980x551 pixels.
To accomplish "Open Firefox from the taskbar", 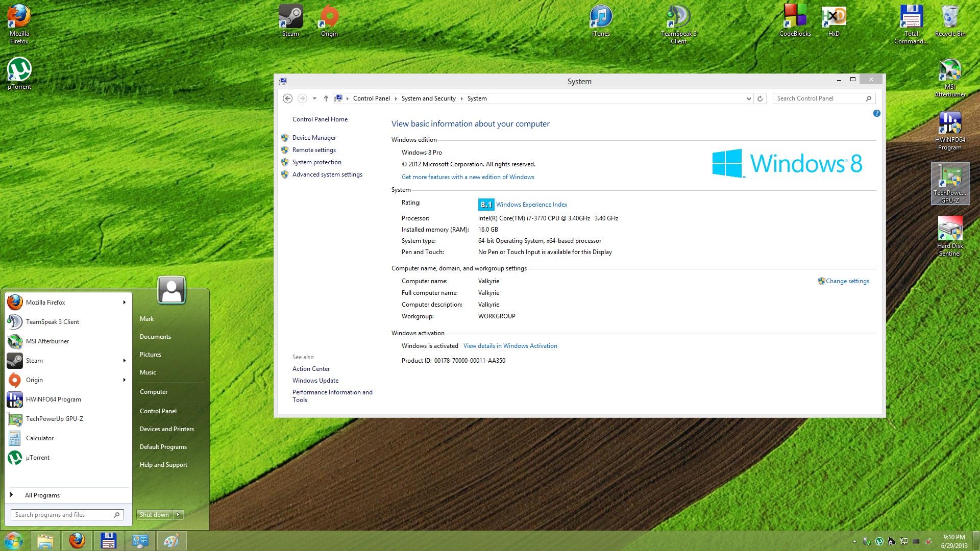I will point(77,541).
